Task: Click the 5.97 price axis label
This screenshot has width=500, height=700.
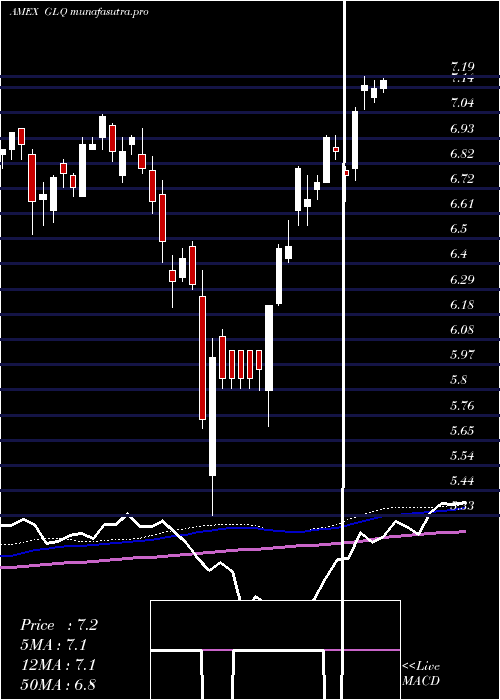Action: click(462, 355)
